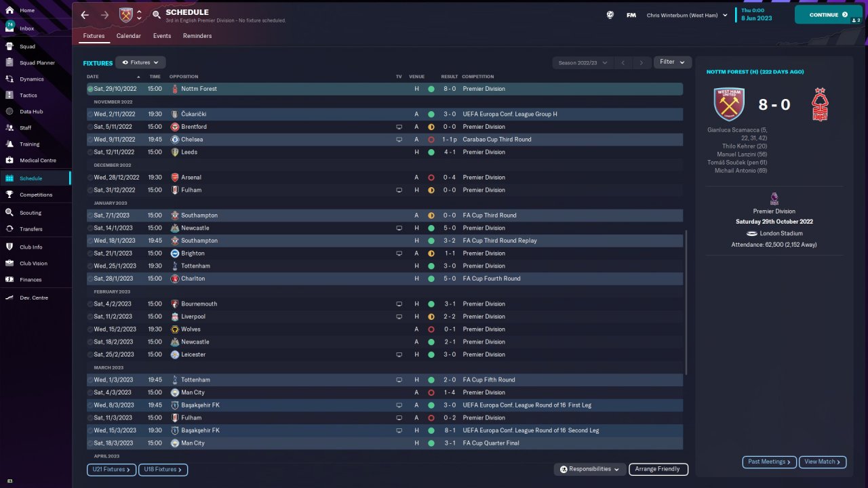Click the View Match button
868x488 pixels.
[x=823, y=462]
